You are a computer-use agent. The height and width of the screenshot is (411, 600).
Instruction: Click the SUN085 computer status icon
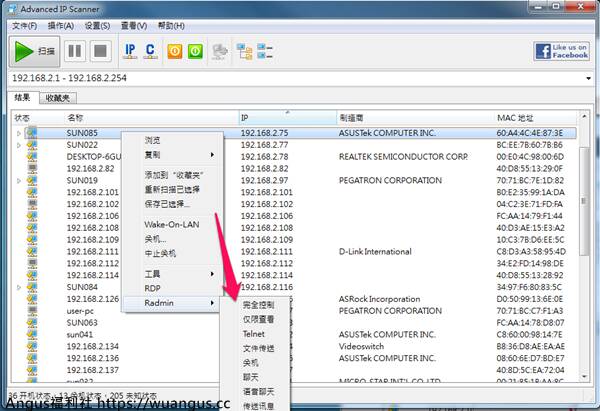32,133
